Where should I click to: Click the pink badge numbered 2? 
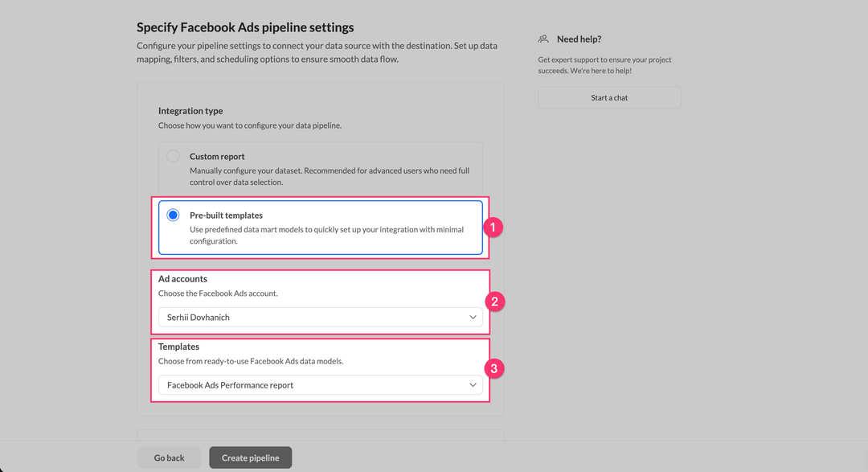click(x=494, y=302)
